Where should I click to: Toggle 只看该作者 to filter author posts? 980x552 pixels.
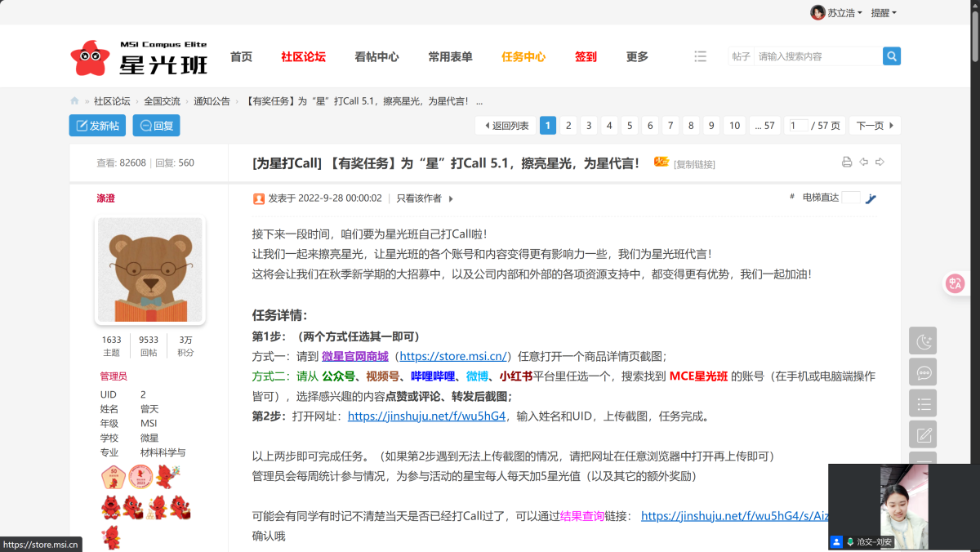pos(419,198)
